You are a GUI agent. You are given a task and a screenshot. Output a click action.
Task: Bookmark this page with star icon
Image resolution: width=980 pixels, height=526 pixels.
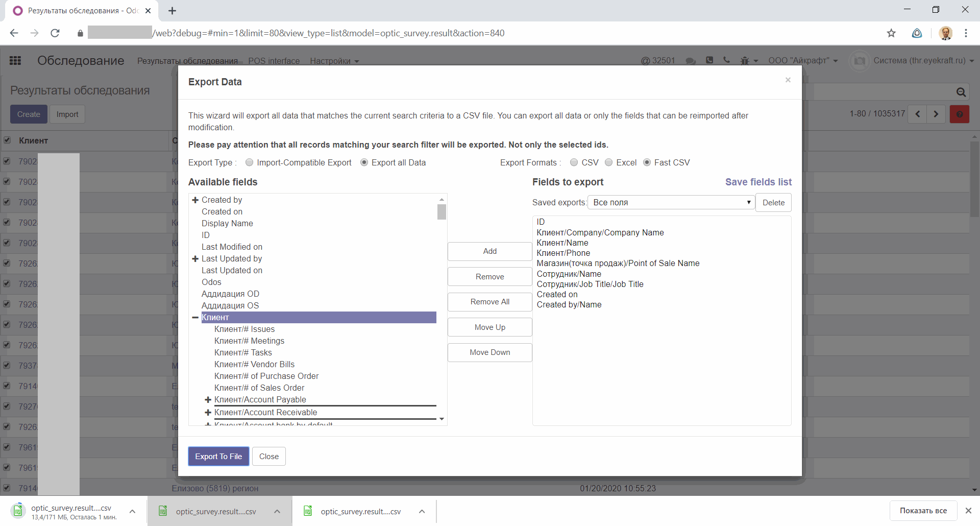pos(891,33)
